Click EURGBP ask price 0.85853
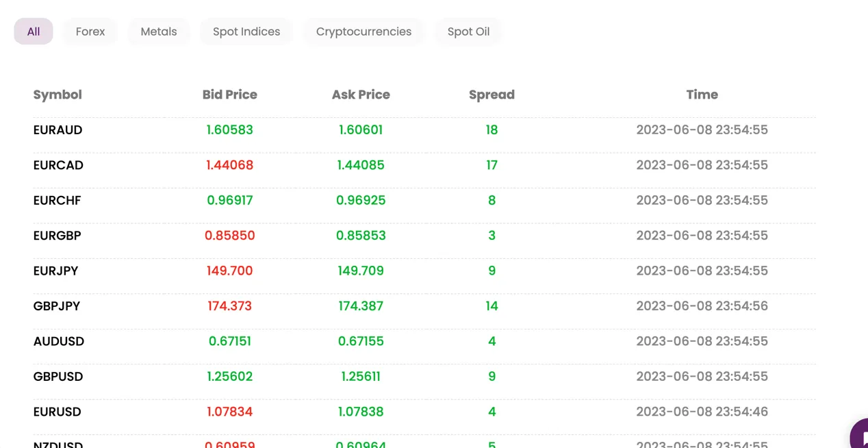The width and height of the screenshot is (868, 448). click(x=361, y=236)
